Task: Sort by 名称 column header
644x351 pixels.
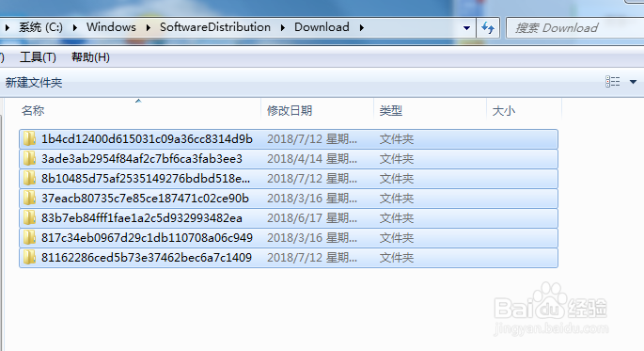Action: tap(33, 110)
